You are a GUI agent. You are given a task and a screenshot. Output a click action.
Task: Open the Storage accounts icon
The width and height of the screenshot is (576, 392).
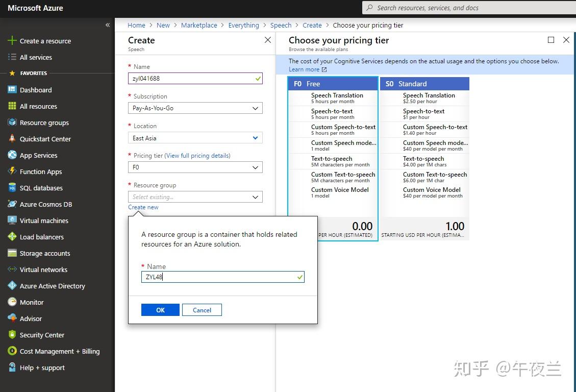click(x=12, y=253)
